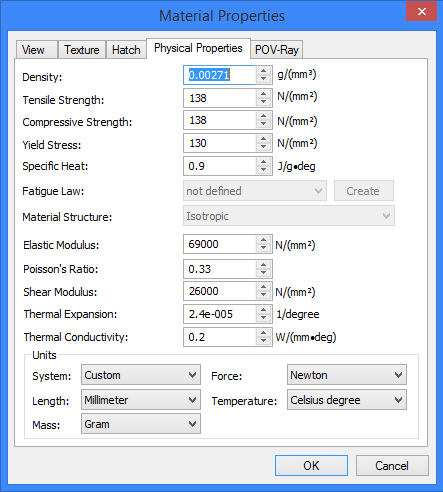Screen dimensions: 443x492
Task: Open the Mass unit dropdown
Action: click(141, 424)
